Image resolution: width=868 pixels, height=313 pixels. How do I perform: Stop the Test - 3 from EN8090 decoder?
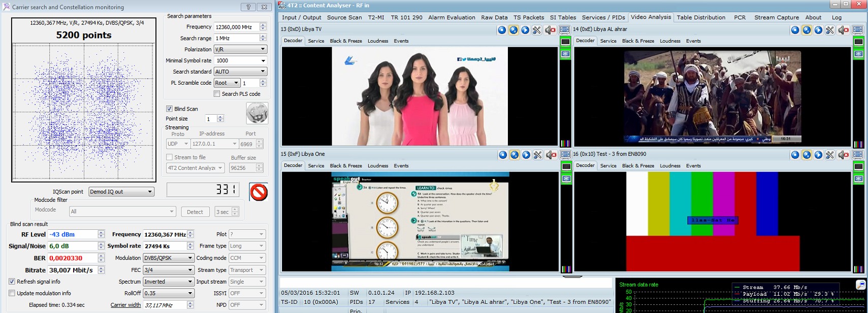click(x=795, y=155)
